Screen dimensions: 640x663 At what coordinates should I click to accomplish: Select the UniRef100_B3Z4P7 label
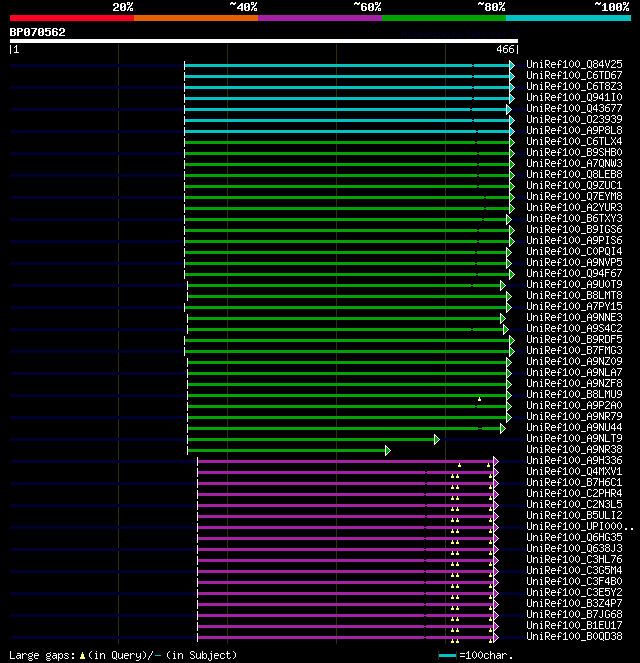pos(574,603)
